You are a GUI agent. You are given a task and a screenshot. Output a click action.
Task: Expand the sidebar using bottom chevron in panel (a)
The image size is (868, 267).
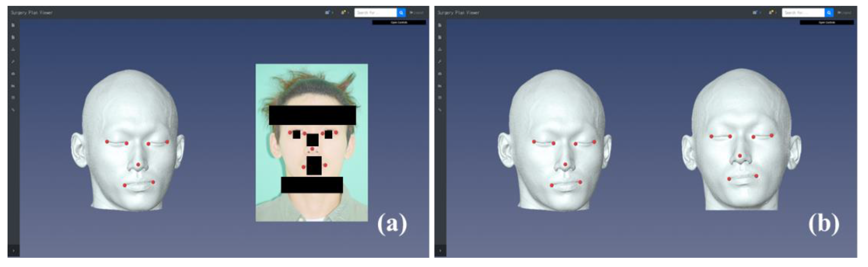[13, 251]
